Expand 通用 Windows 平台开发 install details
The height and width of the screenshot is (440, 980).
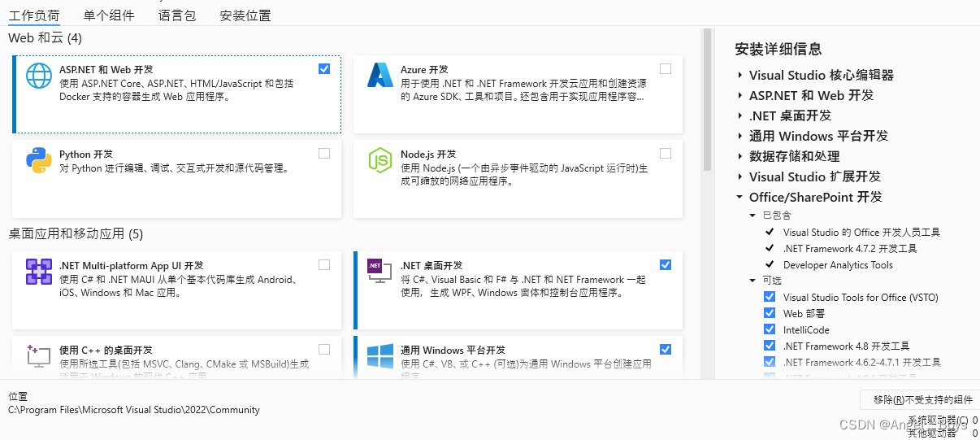pos(739,136)
